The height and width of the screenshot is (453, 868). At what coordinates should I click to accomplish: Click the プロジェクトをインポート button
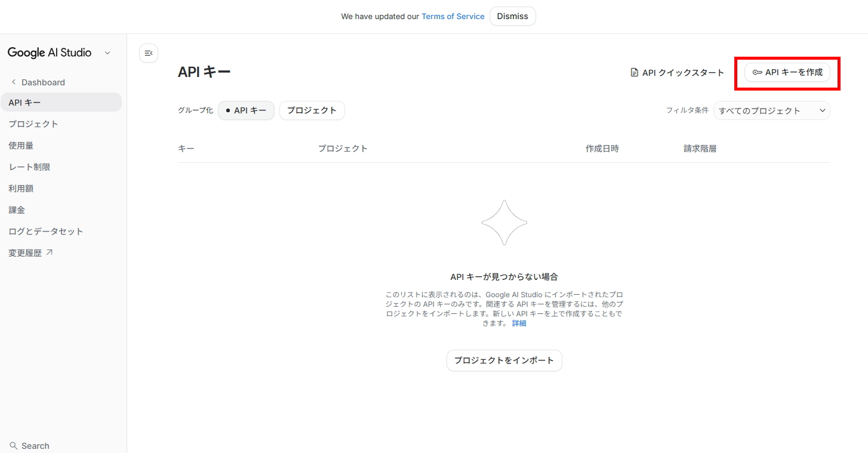(x=504, y=360)
